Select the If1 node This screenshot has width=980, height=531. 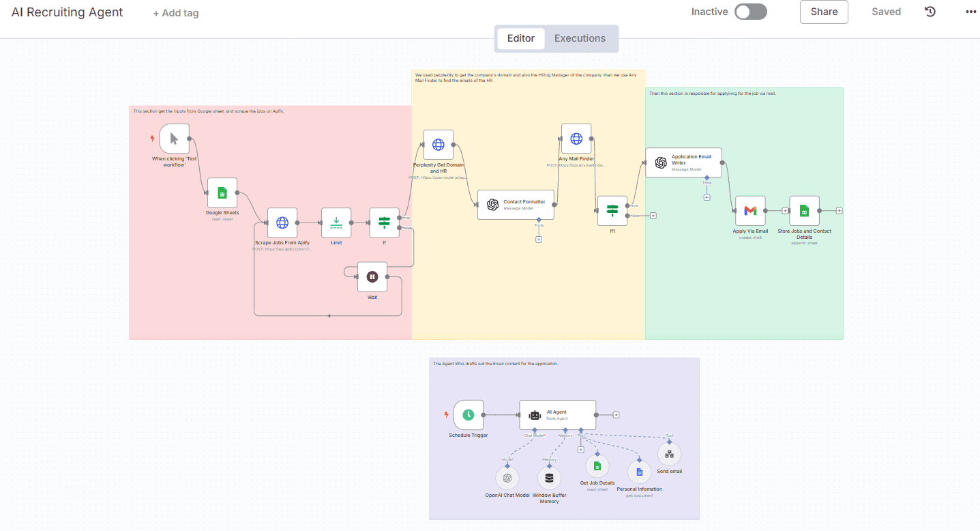[612, 211]
